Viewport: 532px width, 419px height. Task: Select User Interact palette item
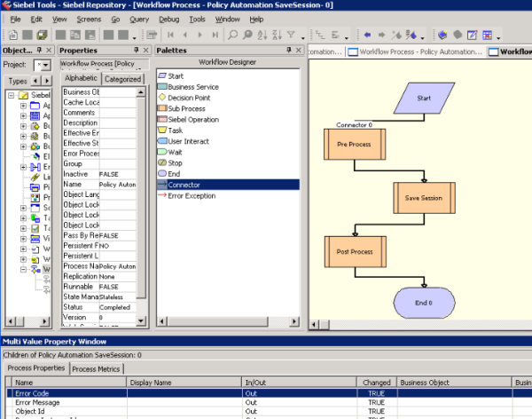coord(184,141)
